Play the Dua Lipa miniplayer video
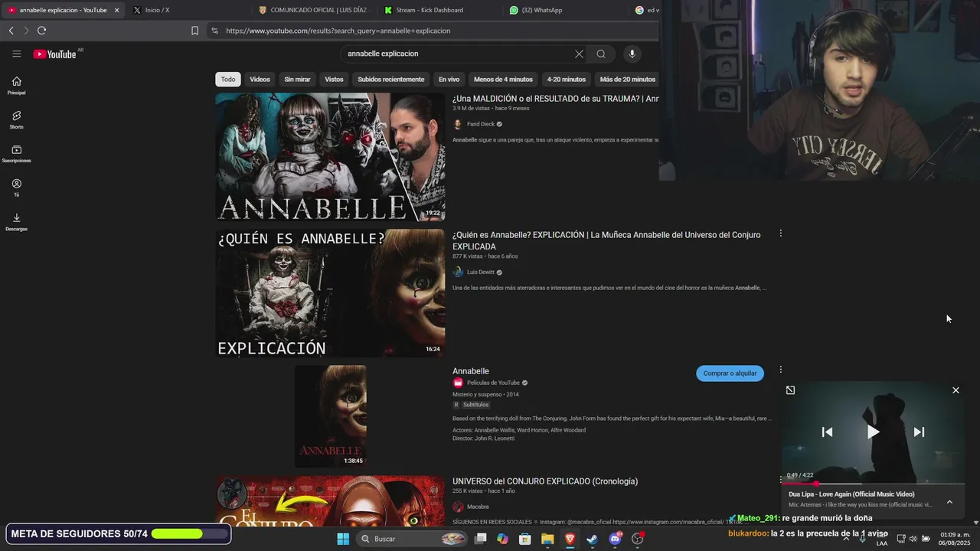Viewport: 980px width, 551px height. [x=873, y=432]
